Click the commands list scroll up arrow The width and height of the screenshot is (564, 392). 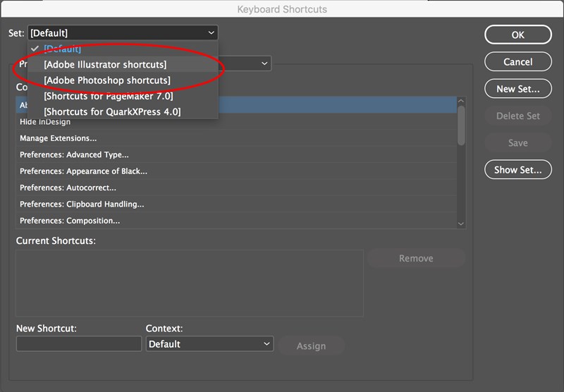pos(461,101)
